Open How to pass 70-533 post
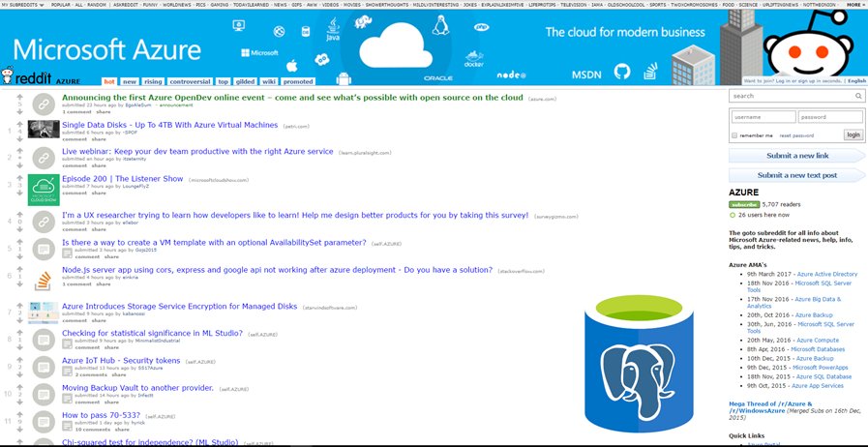The image size is (868, 447). tap(101, 415)
